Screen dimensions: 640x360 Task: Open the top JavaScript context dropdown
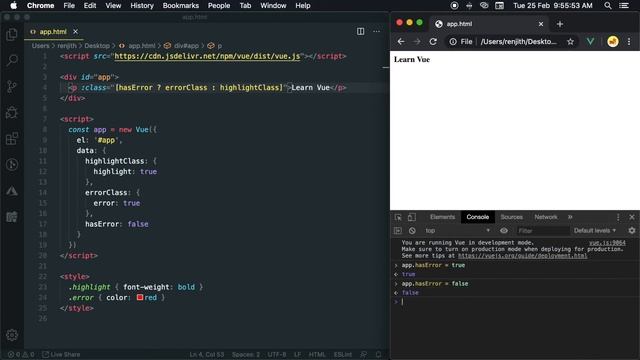[457, 231]
